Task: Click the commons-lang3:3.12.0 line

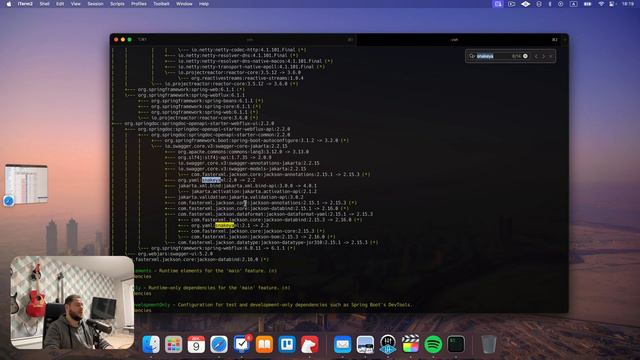Action: tap(243, 152)
